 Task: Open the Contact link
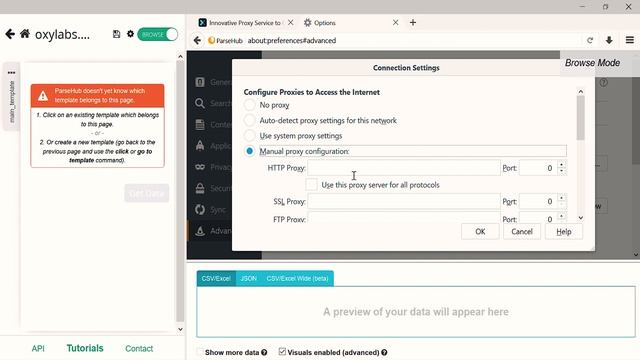point(139,348)
